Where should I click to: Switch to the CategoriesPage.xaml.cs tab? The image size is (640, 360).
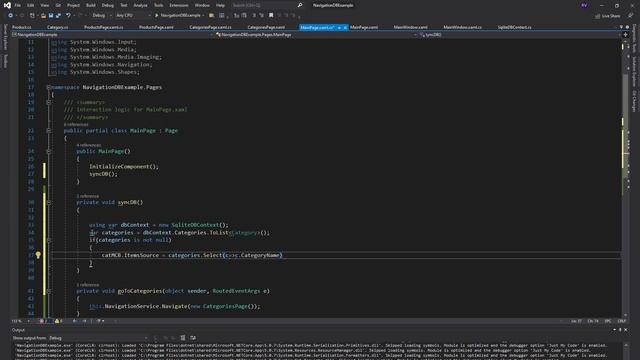210,27
